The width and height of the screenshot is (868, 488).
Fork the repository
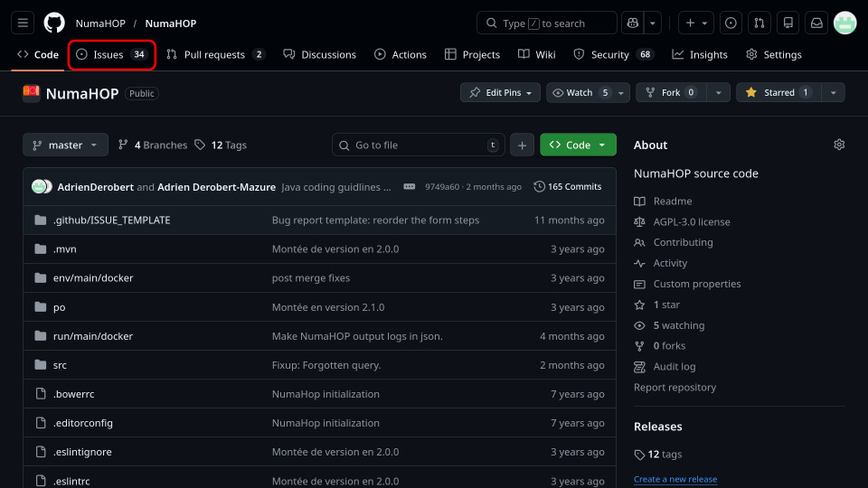[671, 92]
